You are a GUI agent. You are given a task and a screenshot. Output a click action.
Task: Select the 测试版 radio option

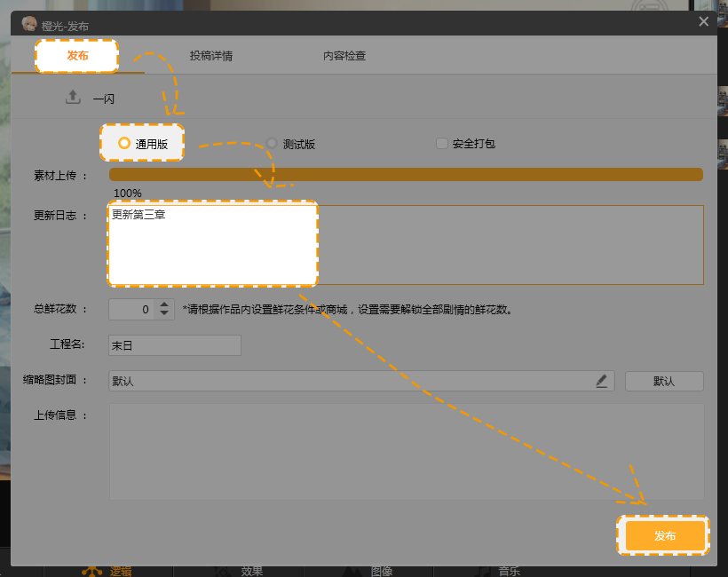(x=273, y=143)
